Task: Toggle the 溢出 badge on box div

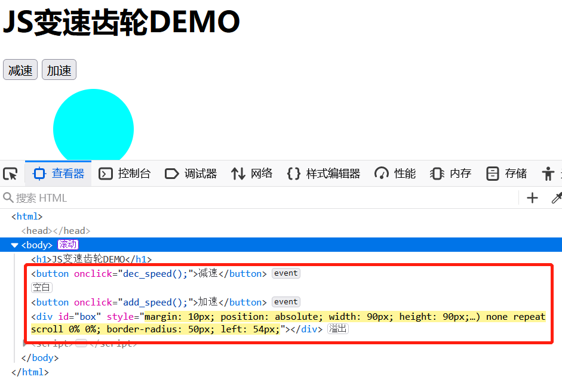Action: pos(339,328)
